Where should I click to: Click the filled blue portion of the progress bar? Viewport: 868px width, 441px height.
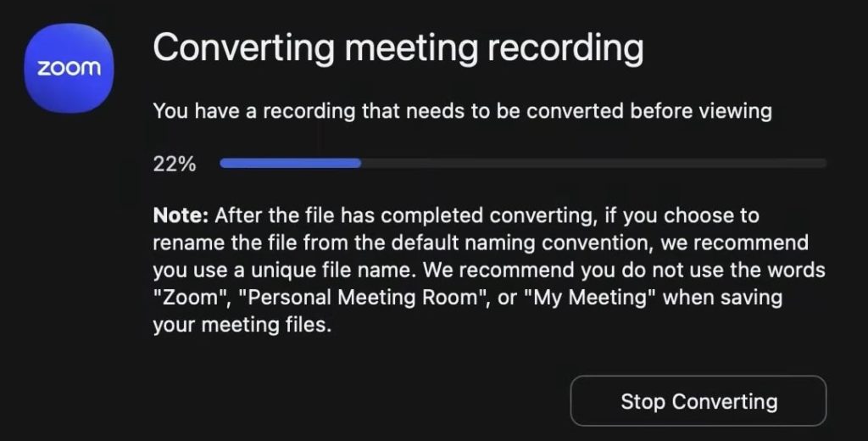[x=290, y=163]
